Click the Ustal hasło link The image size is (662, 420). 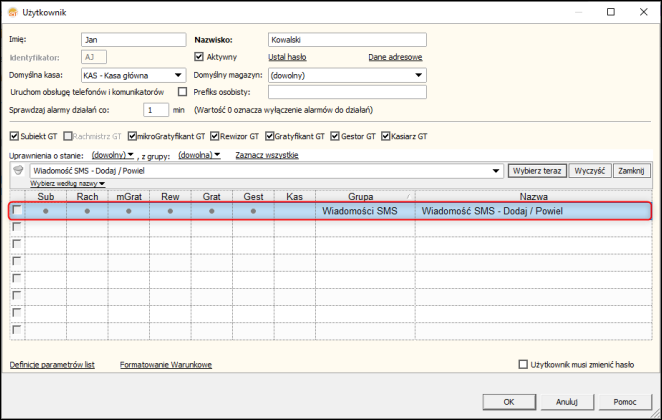[287, 57]
